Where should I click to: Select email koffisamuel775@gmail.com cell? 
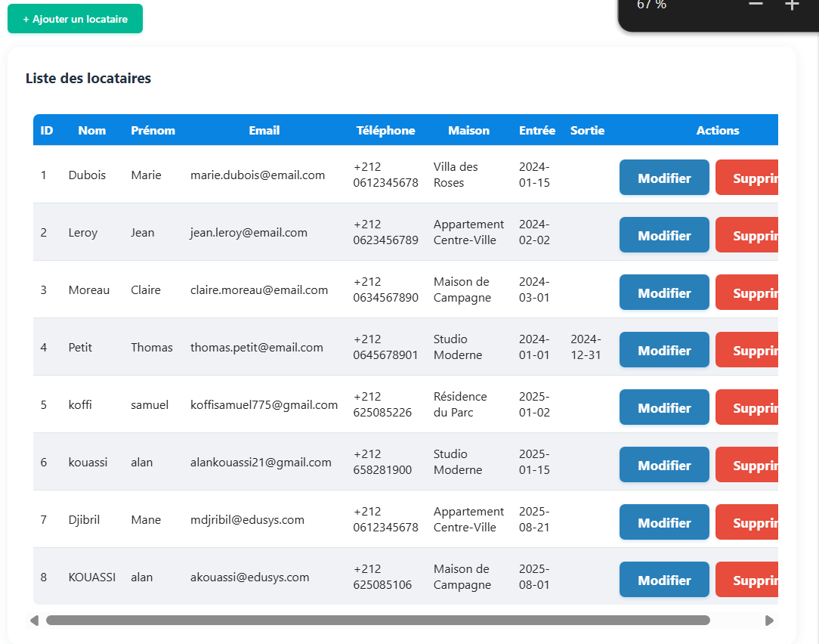click(x=264, y=404)
